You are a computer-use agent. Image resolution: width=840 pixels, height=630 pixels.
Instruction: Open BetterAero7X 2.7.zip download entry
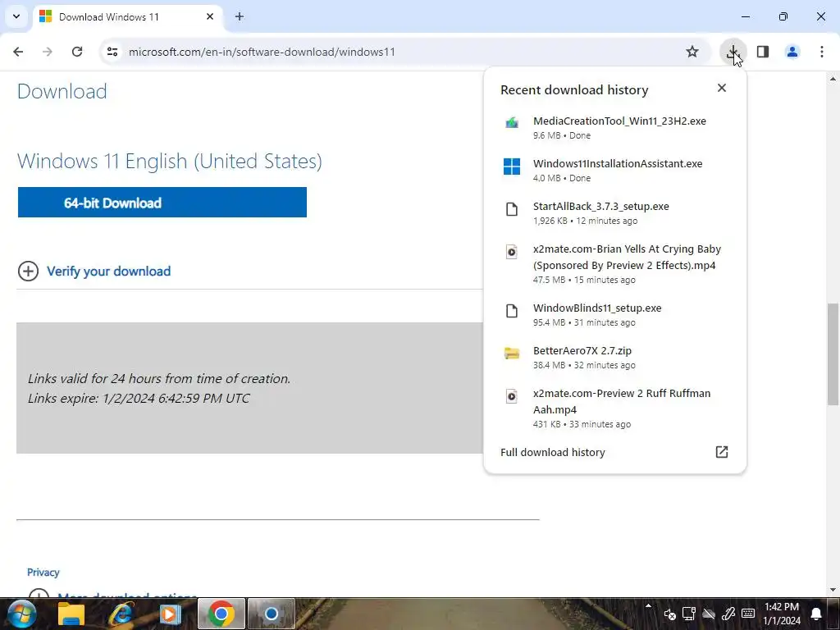(615, 358)
